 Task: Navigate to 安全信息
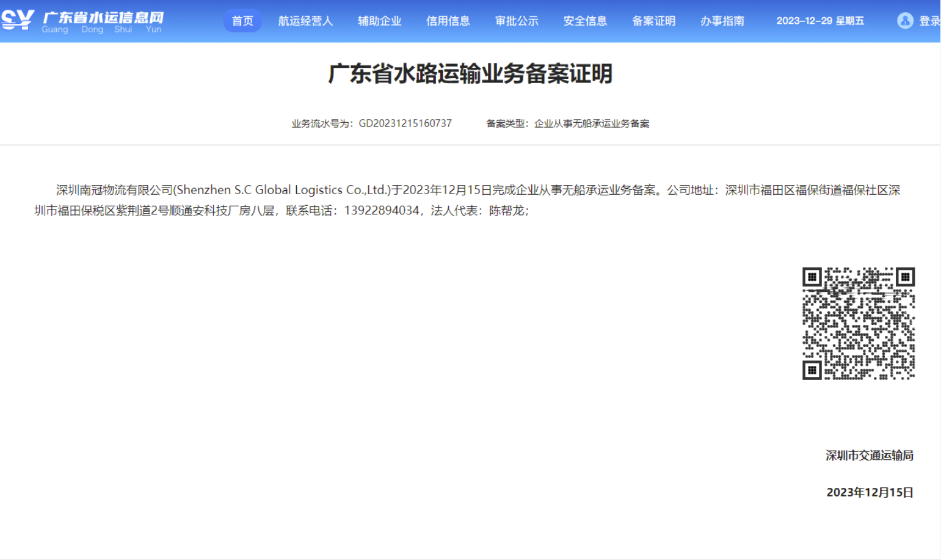585,21
